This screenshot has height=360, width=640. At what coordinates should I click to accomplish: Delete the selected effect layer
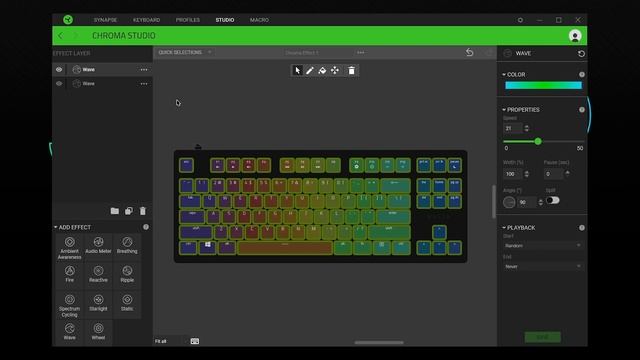(143, 211)
